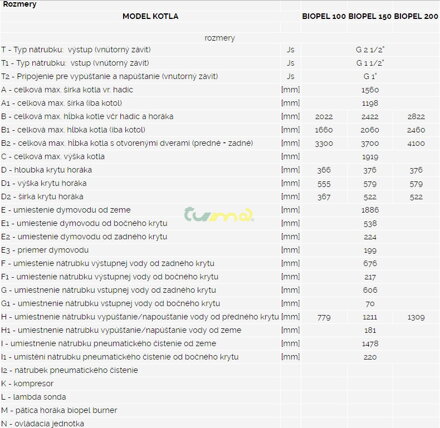440x428 pixels.
Task: Select the value '217'
Action: tap(370, 277)
